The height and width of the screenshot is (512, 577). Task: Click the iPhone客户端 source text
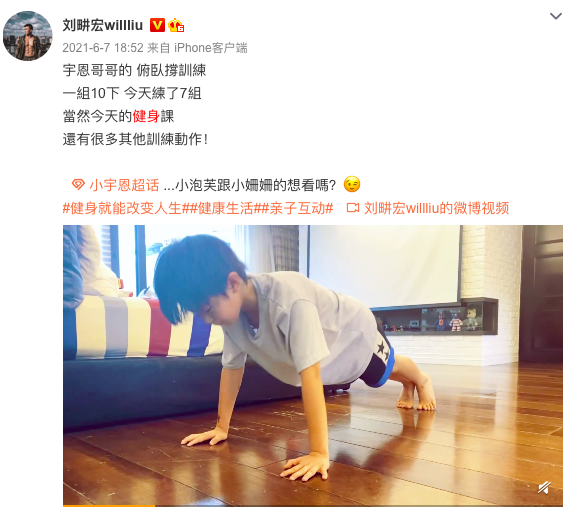tap(211, 48)
